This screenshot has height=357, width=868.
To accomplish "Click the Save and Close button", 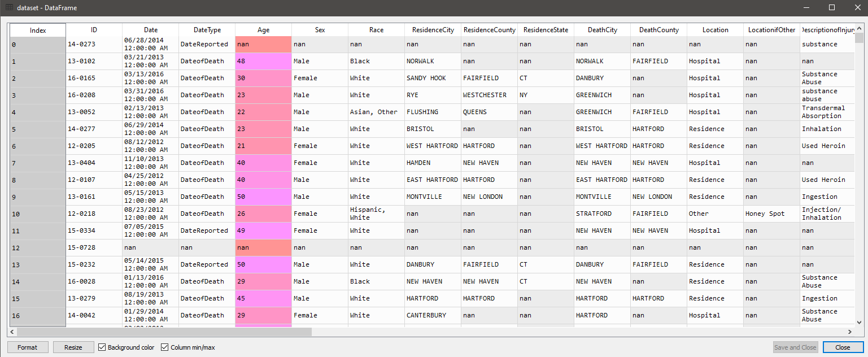I will coord(795,347).
